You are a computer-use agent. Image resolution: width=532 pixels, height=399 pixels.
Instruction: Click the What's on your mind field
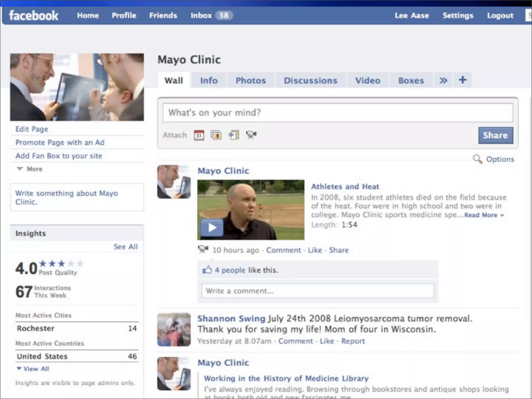[338, 113]
